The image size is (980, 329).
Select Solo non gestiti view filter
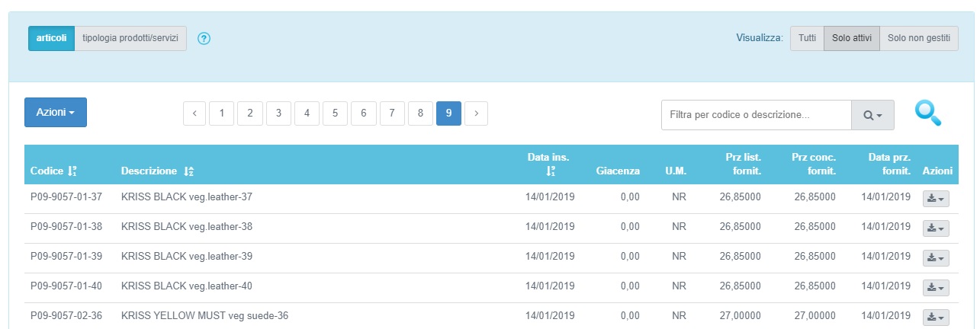pyautogui.click(x=919, y=38)
